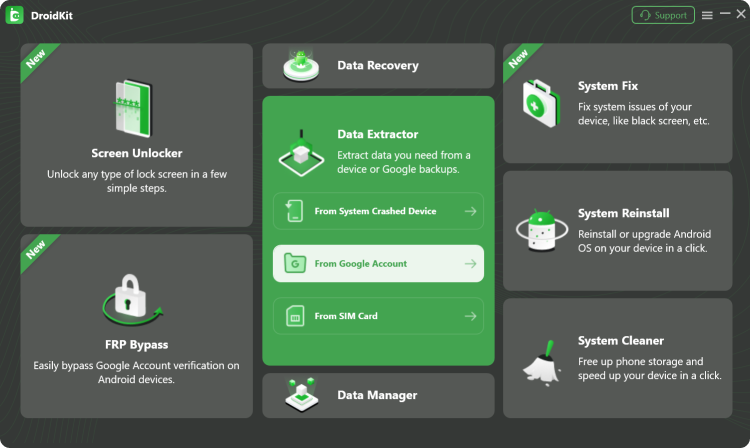Minimize the DroidKit window
The height and width of the screenshot is (448, 750).
click(725, 15)
